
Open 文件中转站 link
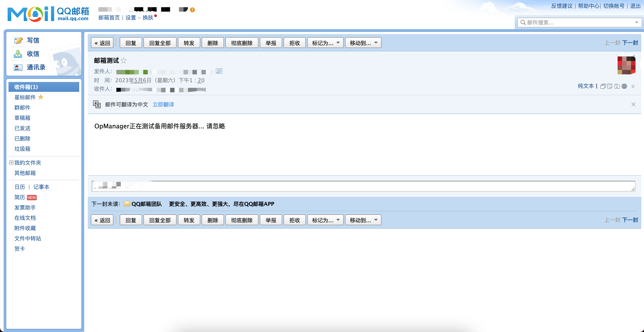coord(28,238)
